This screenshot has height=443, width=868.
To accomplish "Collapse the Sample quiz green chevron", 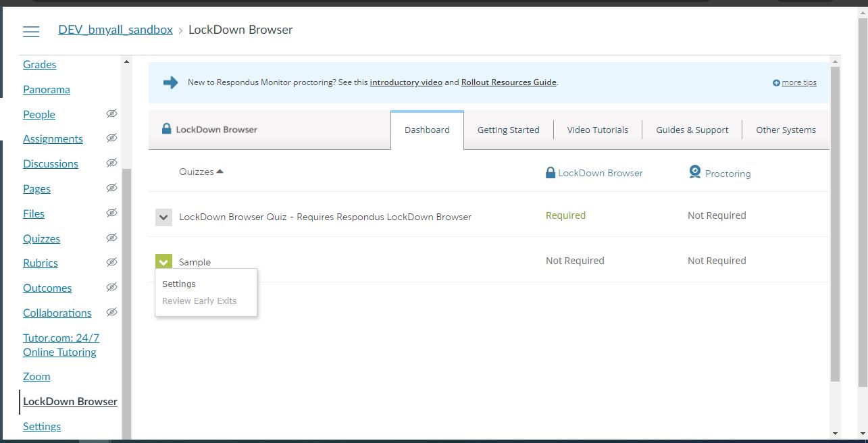I will 163,261.
